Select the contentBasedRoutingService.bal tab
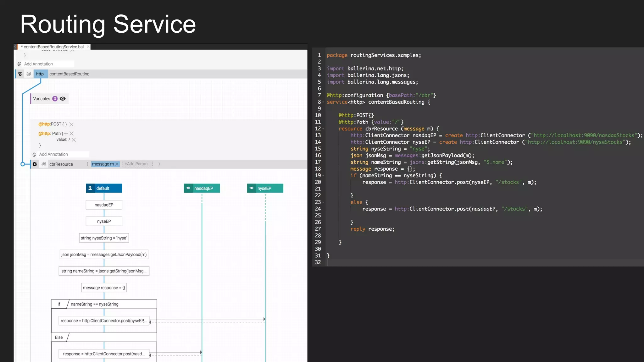This screenshot has height=362, width=644. tap(54, 47)
